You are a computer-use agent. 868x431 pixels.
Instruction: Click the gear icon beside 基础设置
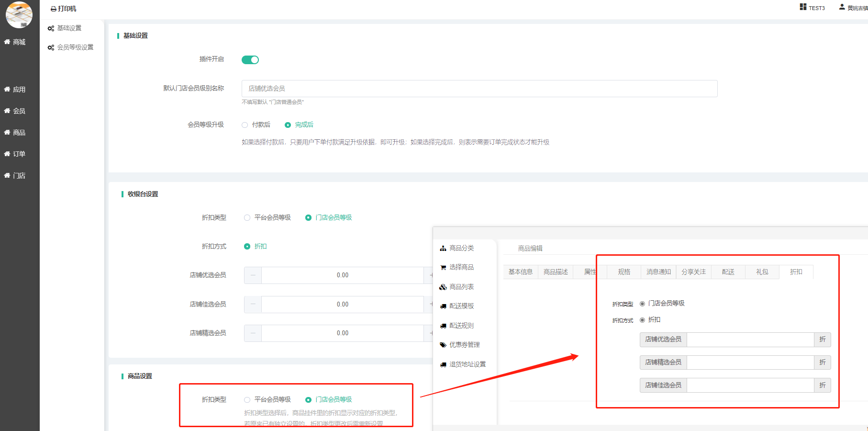pyautogui.click(x=51, y=28)
